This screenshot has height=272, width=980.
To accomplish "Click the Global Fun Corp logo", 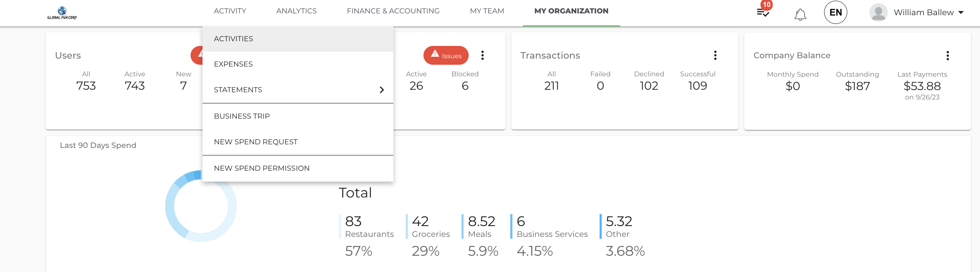I will 62,13.
